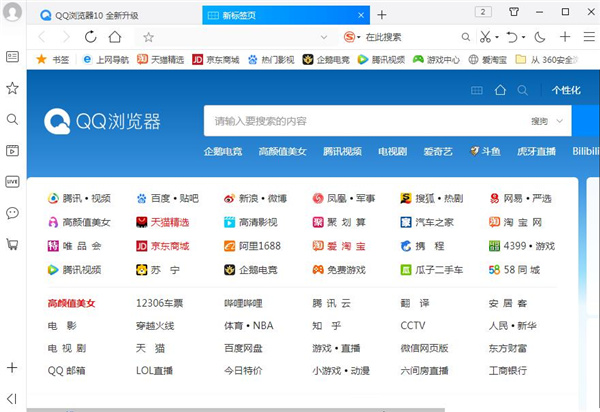This screenshot has height=412, width=600.
Task: Click the 个性化 button
Action: [566, 90]
